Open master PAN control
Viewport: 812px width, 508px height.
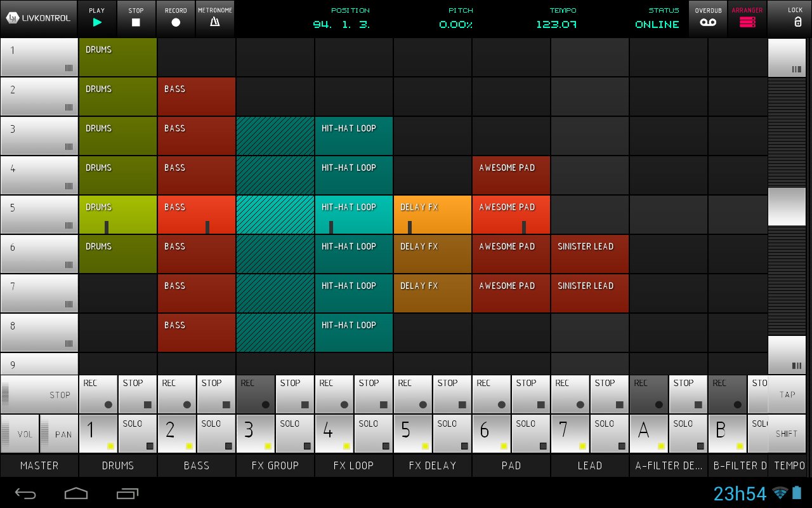coord(58,434)
